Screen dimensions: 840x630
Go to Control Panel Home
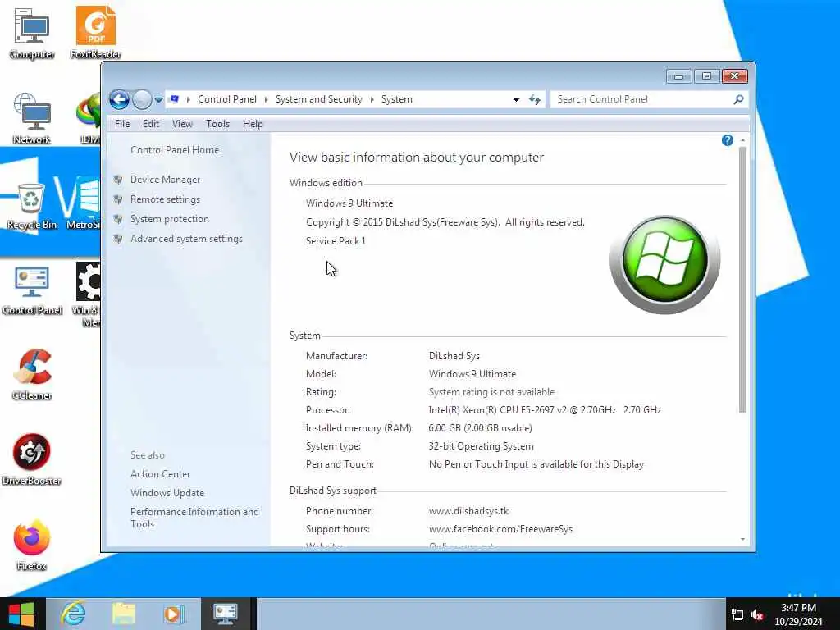(175, 150)
